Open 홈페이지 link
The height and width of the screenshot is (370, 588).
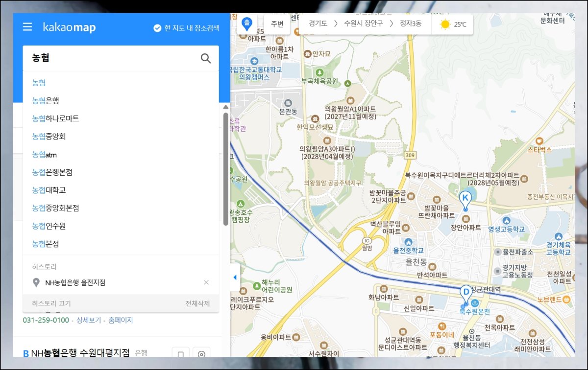pos(121,320)
